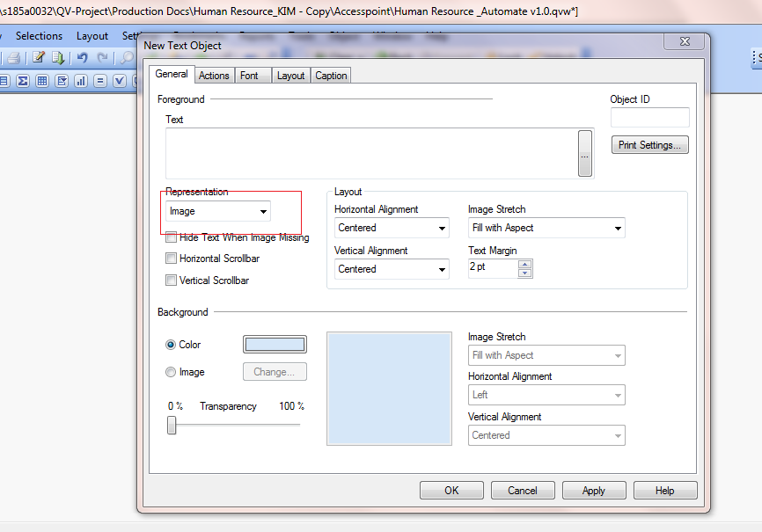Click the Transparency slider handle
Screen dimensions: 762x532
[x=172, y=425]
